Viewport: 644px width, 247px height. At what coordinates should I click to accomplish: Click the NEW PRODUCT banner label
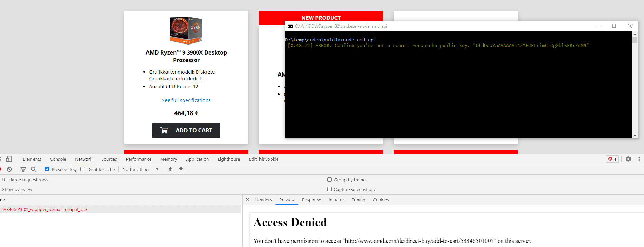(321, 18)
